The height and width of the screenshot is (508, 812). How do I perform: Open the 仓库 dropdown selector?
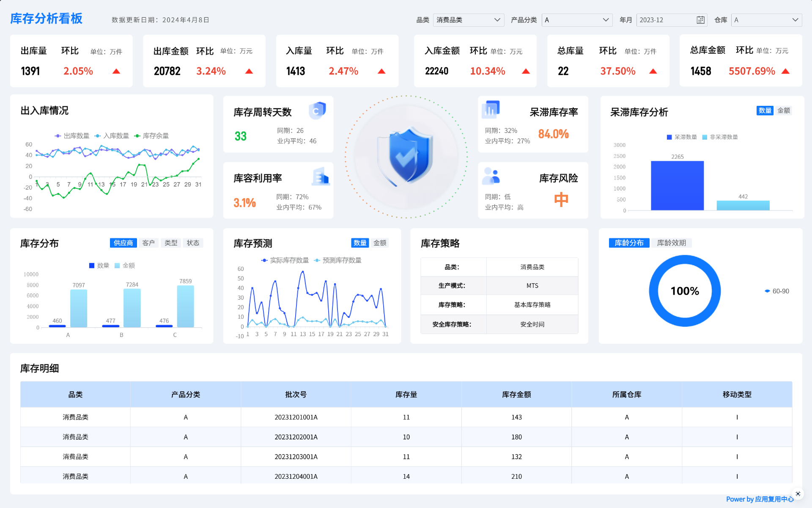coord(766,20)
